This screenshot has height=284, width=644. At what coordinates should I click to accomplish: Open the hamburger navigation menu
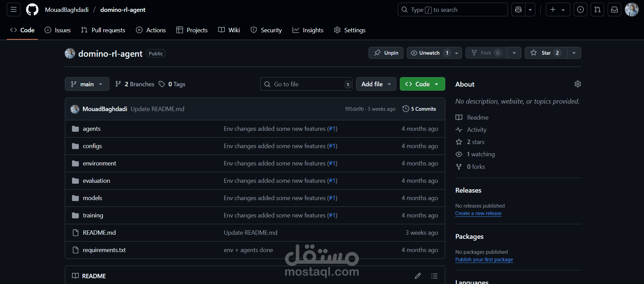tap(14, 10)
